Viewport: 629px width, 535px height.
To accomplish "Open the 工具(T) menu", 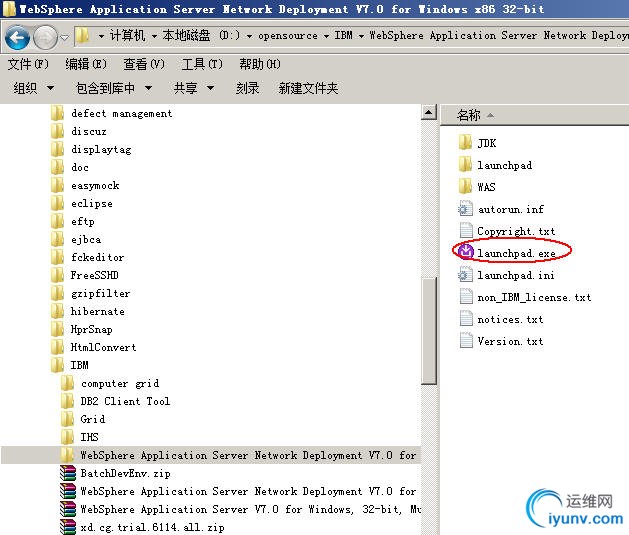I will [202, 64].
